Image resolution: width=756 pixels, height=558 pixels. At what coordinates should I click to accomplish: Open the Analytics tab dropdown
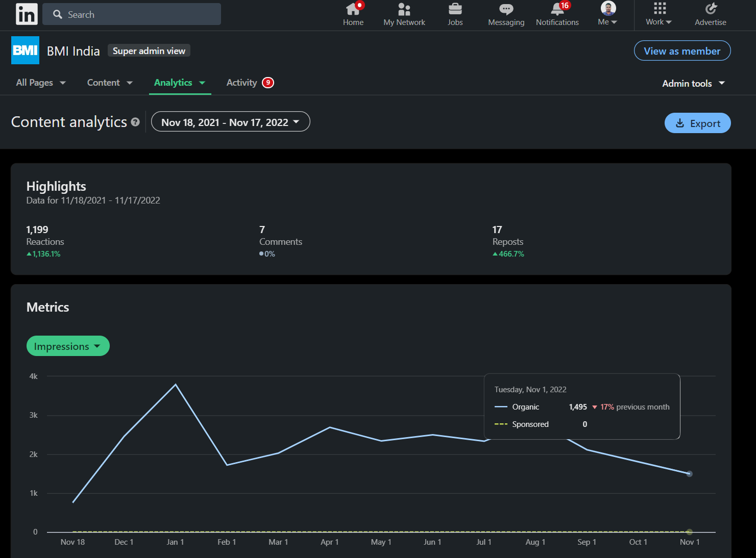180,83
